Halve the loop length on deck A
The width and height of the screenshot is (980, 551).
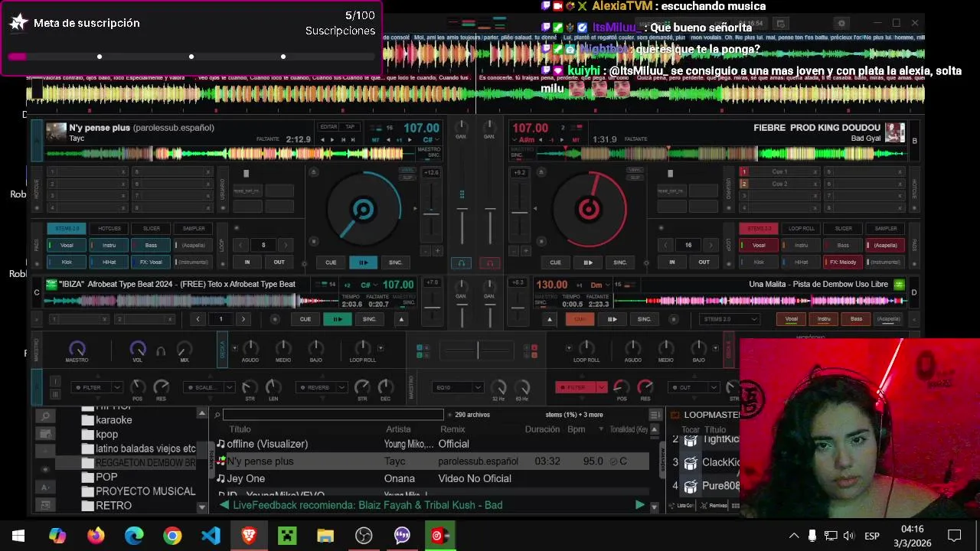pyautogui.click(x=241, y=245)
